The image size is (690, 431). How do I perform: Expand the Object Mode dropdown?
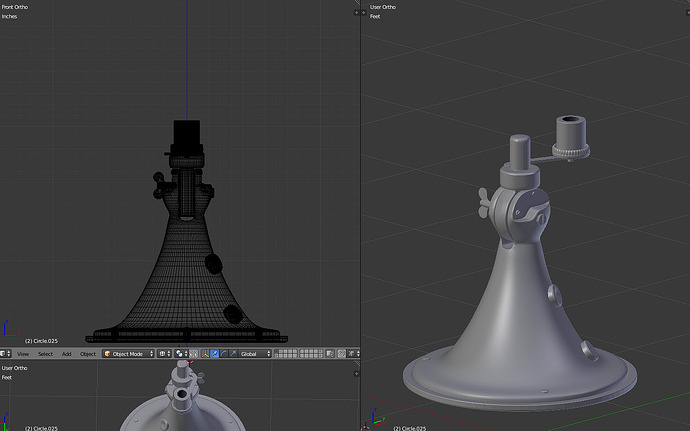coord(128,354)
